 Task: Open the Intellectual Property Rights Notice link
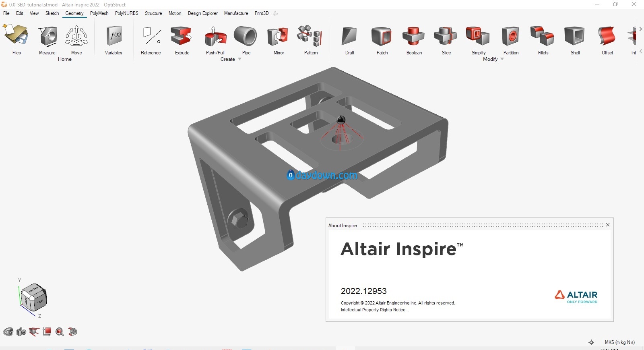[x=374, y=310]
